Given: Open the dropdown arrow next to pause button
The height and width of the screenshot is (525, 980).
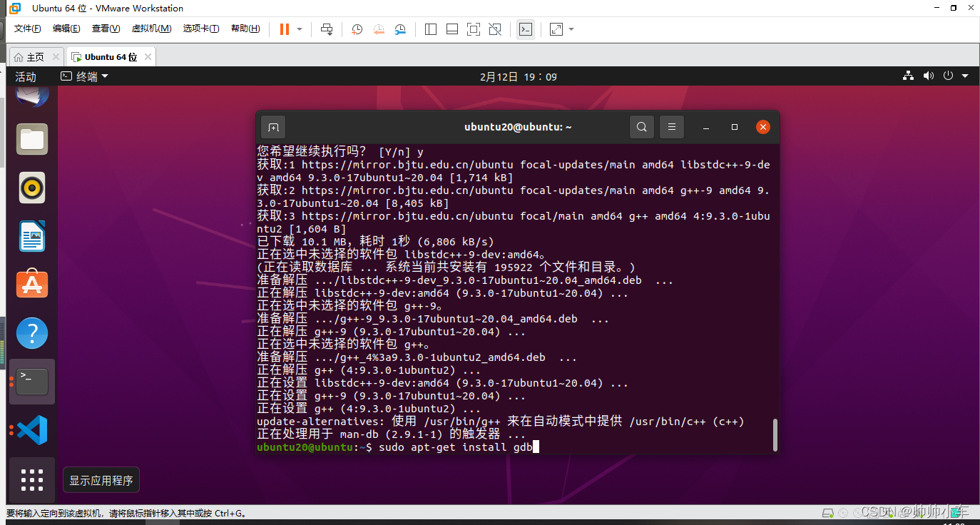Looking at the screenshot, I should tap(300, 29).
